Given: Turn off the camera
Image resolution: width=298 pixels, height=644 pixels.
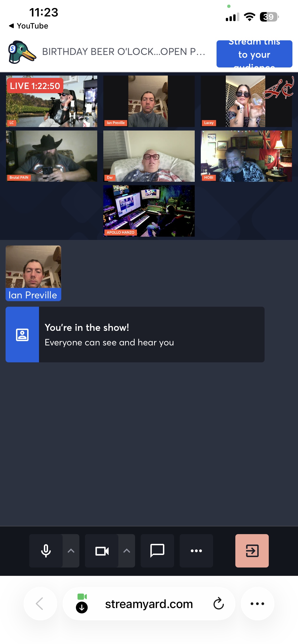Looking at the screenshot, I should 102,551.
